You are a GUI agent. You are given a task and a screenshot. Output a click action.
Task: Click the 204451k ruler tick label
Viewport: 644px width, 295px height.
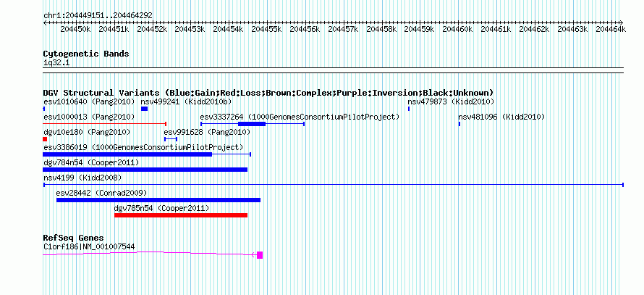113,29
